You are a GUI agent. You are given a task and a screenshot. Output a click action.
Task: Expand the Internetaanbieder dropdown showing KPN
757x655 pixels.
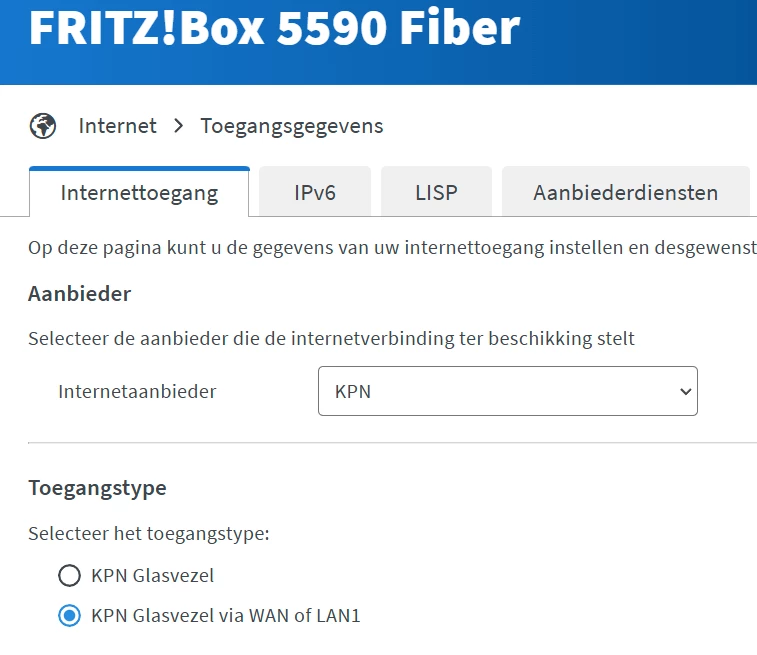tap(508, 391)
